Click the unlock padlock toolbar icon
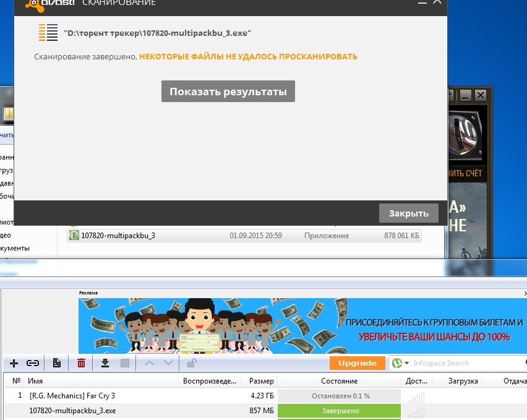527x420 pixels. click(192, 363)
